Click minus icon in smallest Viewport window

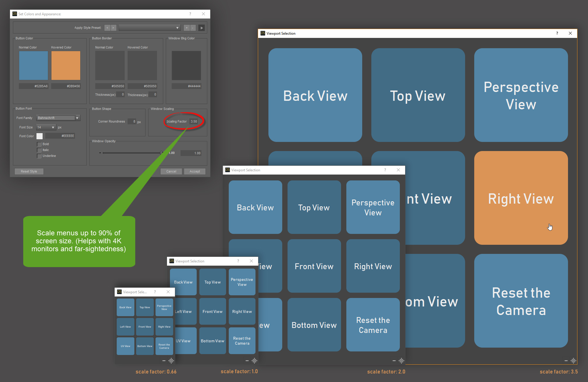(x=164, y=361)
